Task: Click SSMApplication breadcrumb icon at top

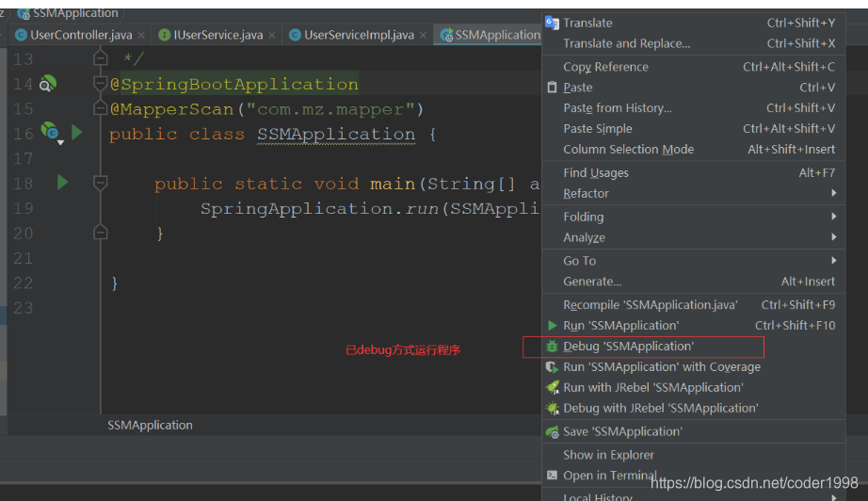Action: 24,13
